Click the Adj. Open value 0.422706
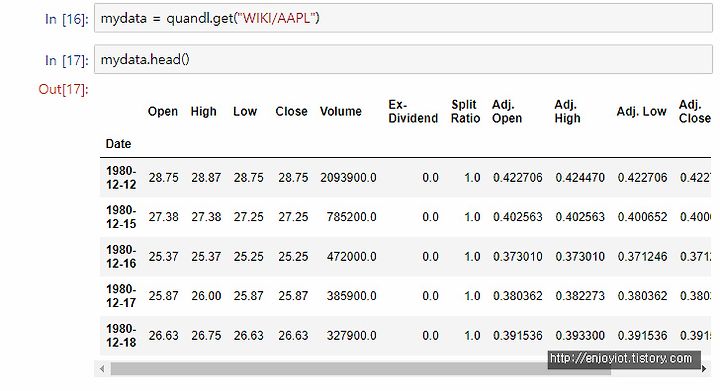This screenshot has width=720, height=391. click(x=518, y=178)
